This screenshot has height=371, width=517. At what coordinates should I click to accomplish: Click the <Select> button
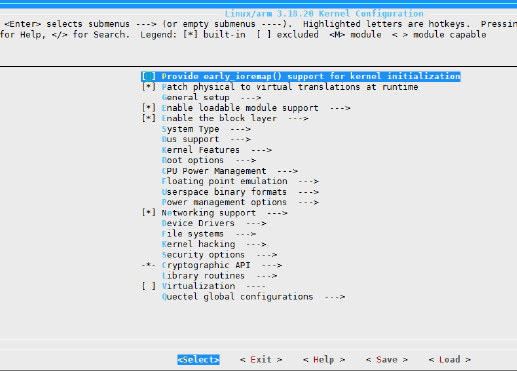point(198,360)
